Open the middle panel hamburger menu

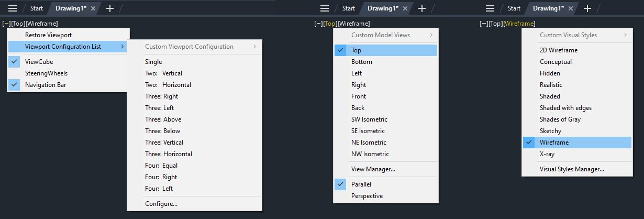click(325, 8)
